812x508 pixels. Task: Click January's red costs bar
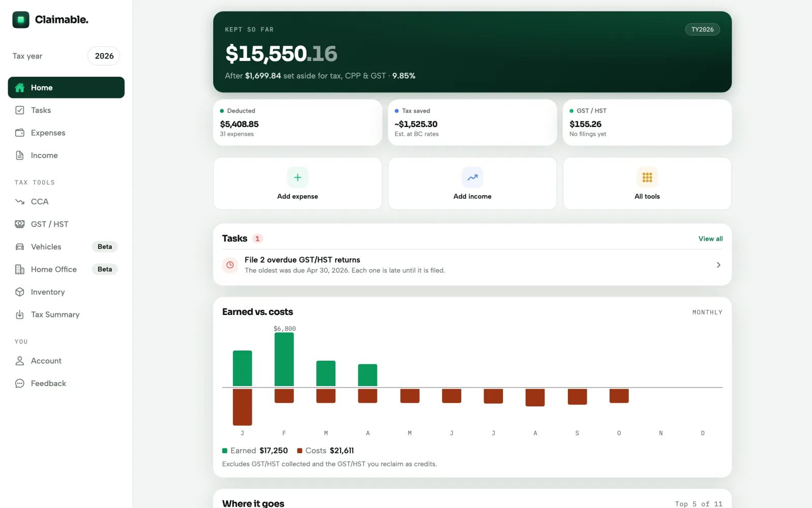coord(243,407)
